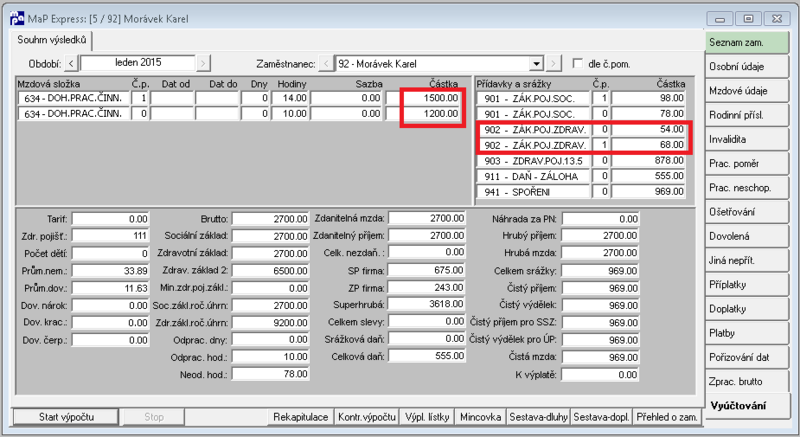
Task: Open Prac. poměr side panel
Action: 746,164
